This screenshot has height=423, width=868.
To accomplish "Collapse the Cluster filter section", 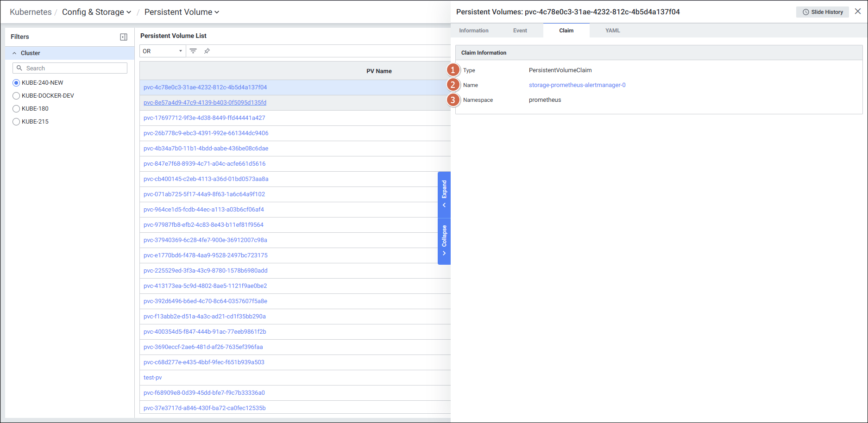I will (x=14, y=53).
